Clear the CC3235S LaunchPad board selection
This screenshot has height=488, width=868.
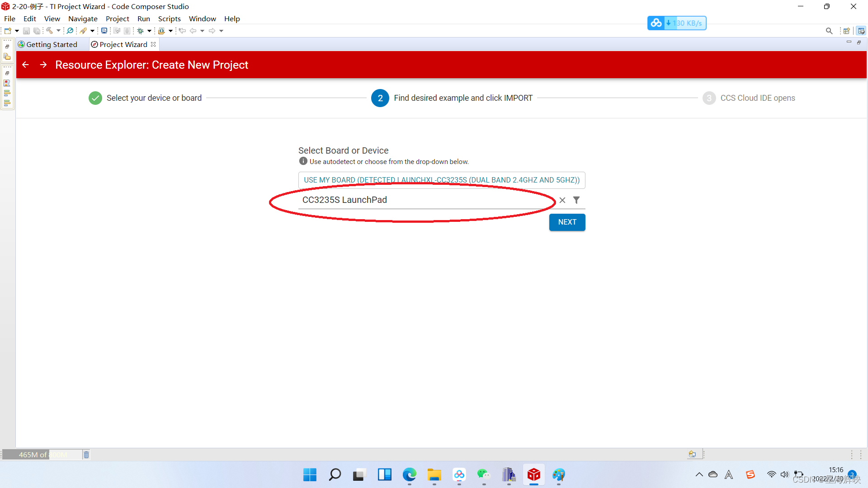pos(562,200)
